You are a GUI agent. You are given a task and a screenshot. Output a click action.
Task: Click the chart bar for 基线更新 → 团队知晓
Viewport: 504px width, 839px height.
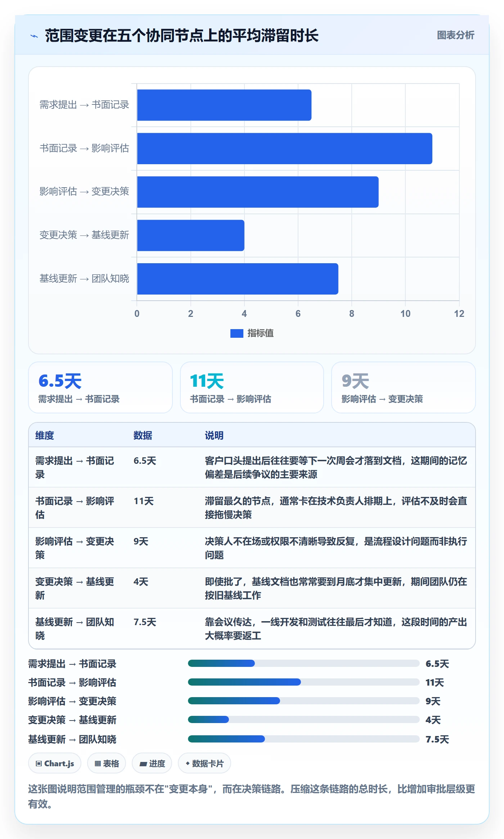pyautogui.click(x=237, y=279)
